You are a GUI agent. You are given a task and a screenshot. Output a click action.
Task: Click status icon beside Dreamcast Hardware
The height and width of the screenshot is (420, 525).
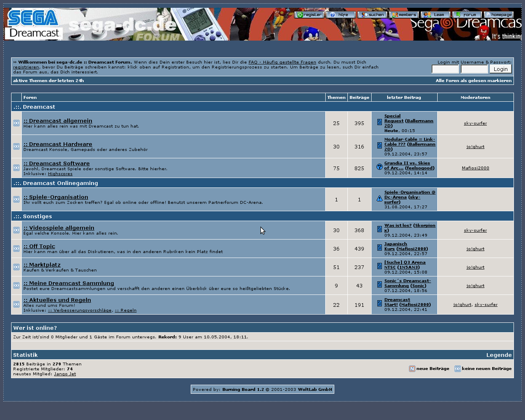coord(16,146)
